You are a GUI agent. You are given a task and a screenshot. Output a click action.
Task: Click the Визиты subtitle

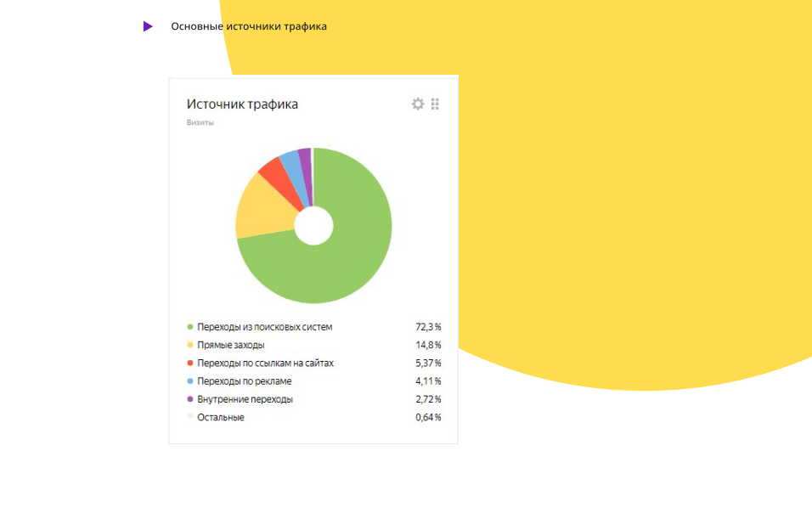pyautogui.click(x=200, y=122)
